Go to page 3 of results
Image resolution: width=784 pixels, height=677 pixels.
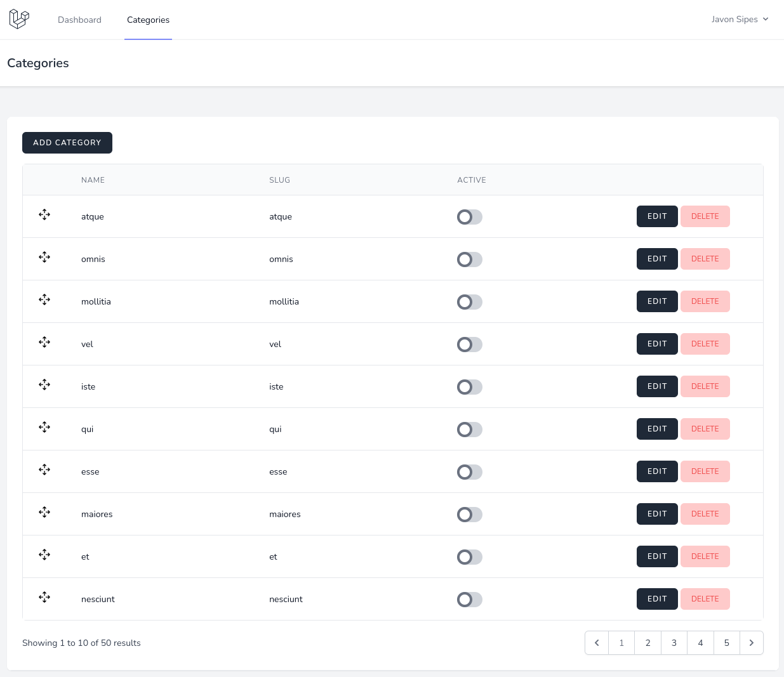[674, 643]
